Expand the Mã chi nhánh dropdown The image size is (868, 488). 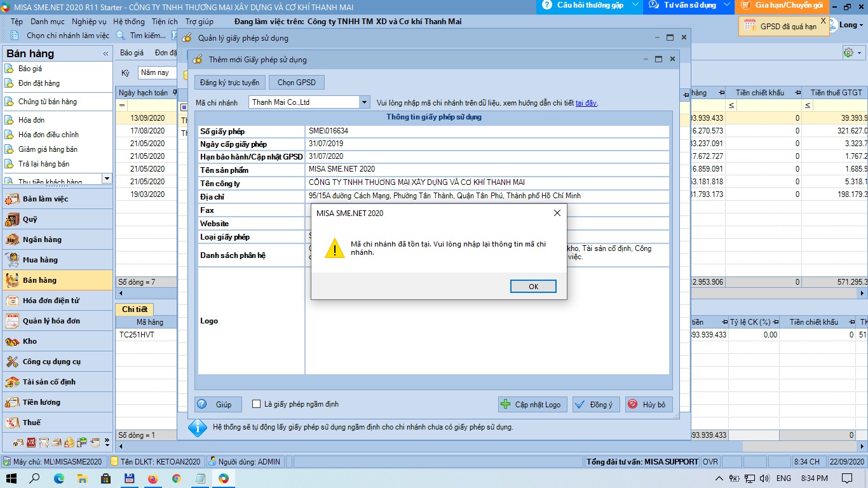pyautogui.click(x=364, y=102)
